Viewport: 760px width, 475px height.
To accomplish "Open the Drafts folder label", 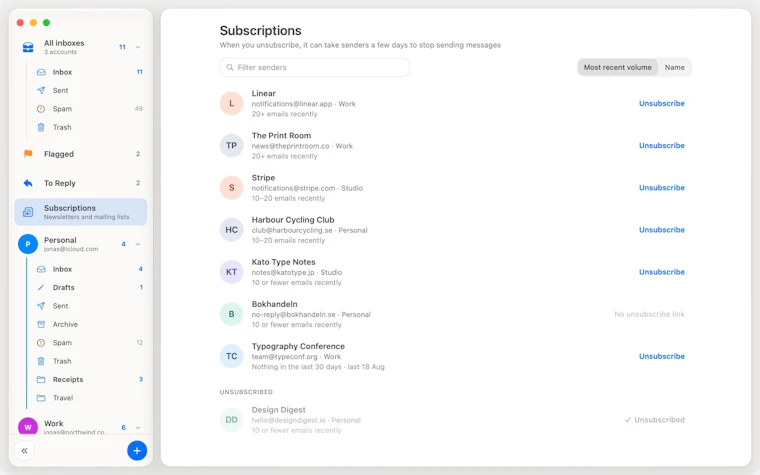I will coord(63,287).
